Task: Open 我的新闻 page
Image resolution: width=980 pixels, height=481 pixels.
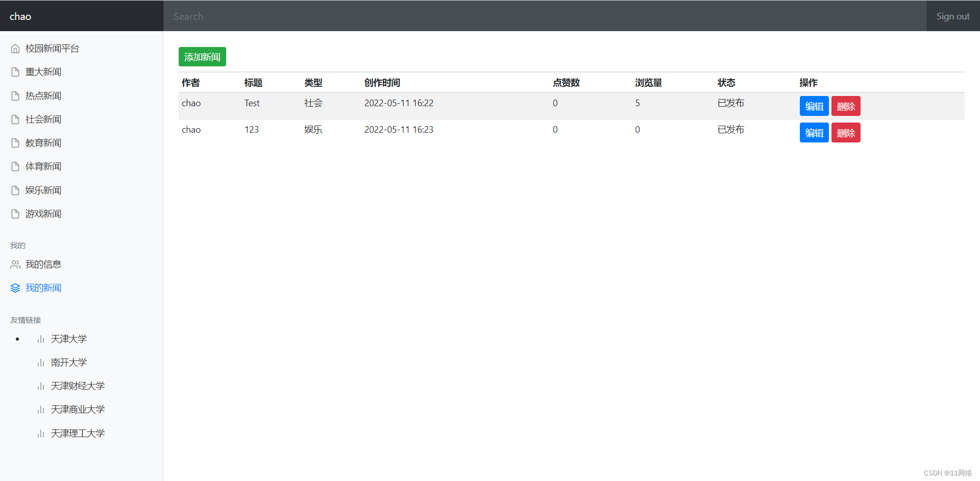Action: [43, 288]
